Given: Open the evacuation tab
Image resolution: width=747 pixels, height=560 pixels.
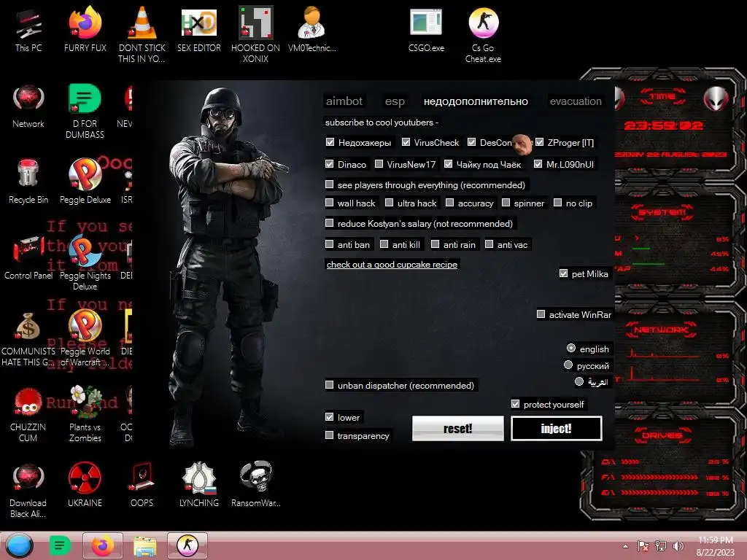Looking at the screenshot, I should (576, 101).
